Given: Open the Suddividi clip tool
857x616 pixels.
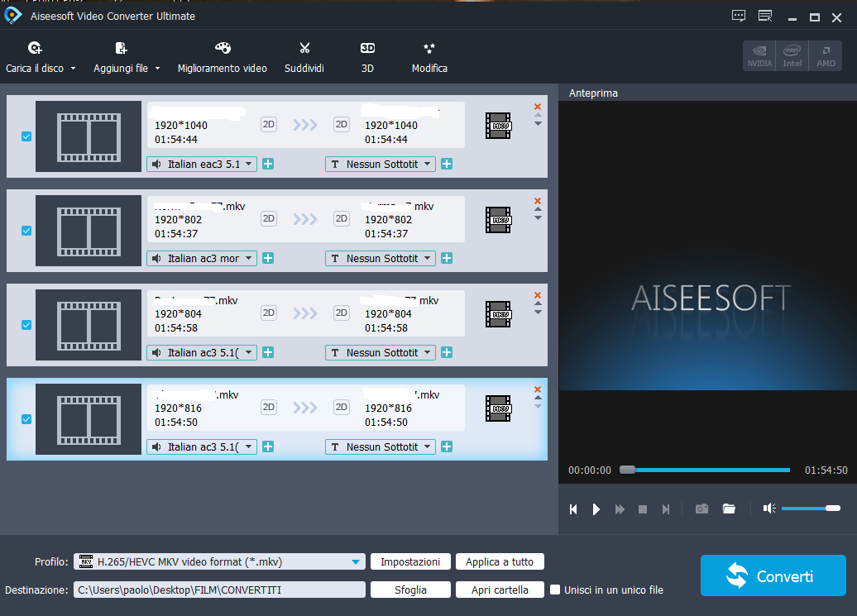Looking at the screenshot, I should tap(304, 57).
